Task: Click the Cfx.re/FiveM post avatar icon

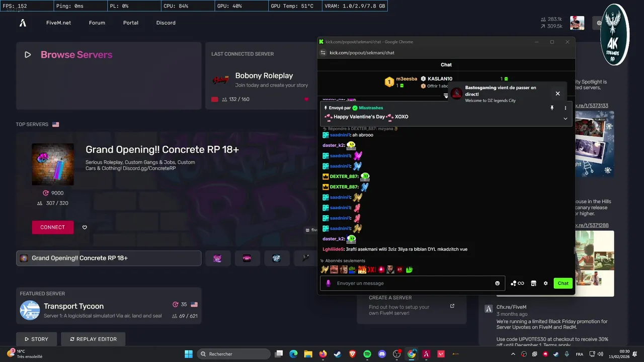Action: [x=488, y=309]
